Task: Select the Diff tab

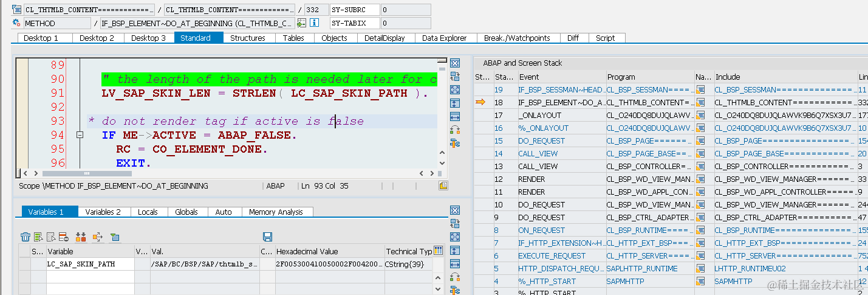Action: [573, 38]
